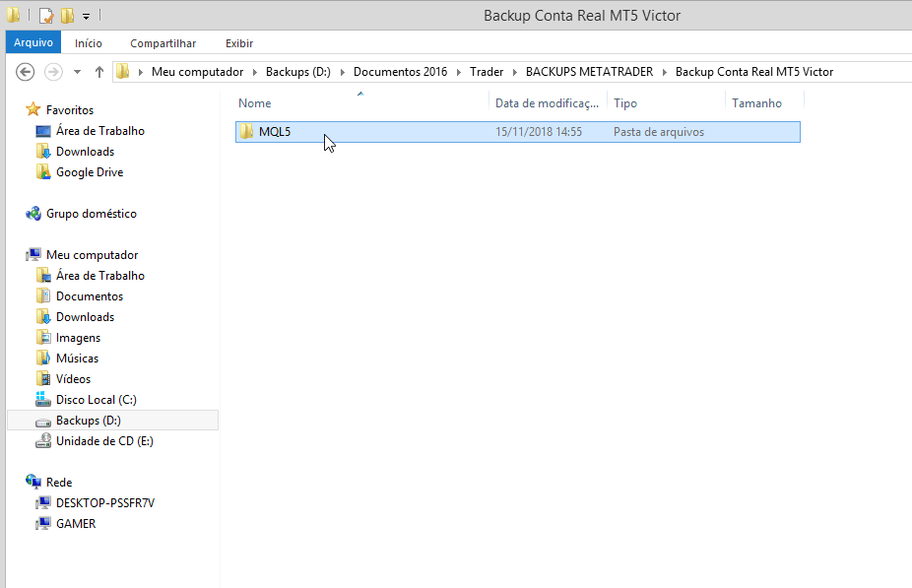Click the Back navigation arrow
912x588 pixels.
tap(25, 72)
